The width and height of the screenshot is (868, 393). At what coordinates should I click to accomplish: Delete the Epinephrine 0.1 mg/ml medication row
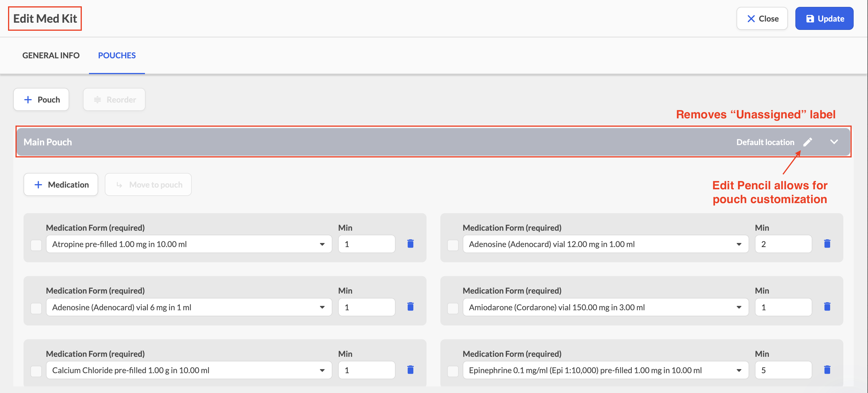point(827,370)
